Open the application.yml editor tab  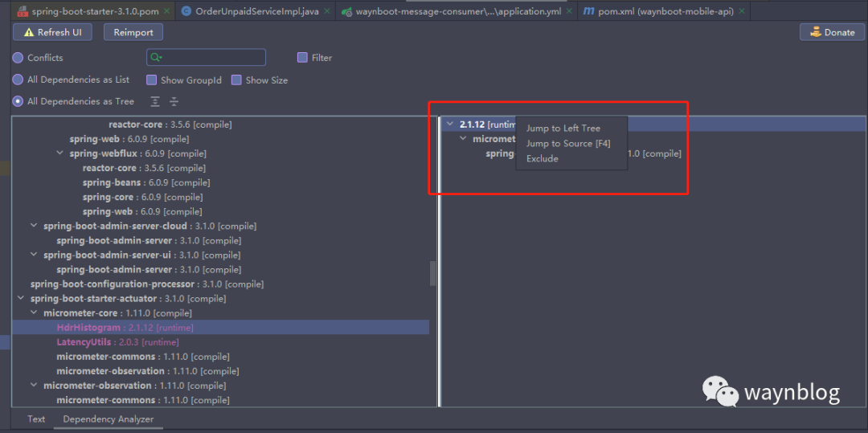point(457,11)
